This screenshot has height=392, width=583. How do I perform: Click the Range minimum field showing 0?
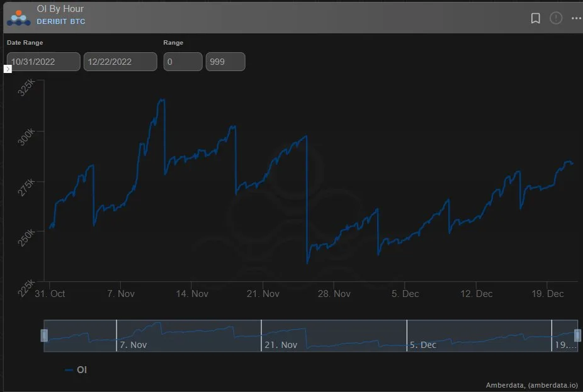pyautogui.click(x=183, y=62)
